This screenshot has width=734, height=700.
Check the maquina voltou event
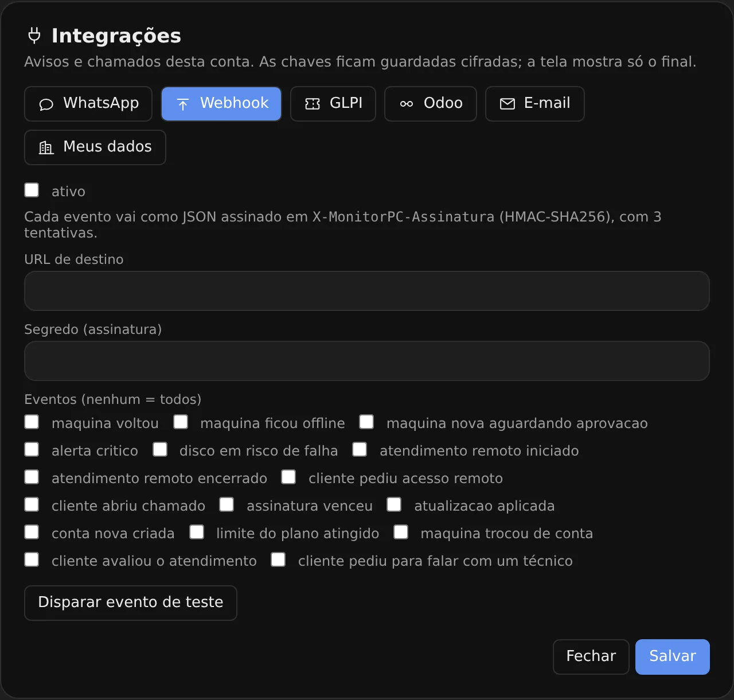coord(32,422)
